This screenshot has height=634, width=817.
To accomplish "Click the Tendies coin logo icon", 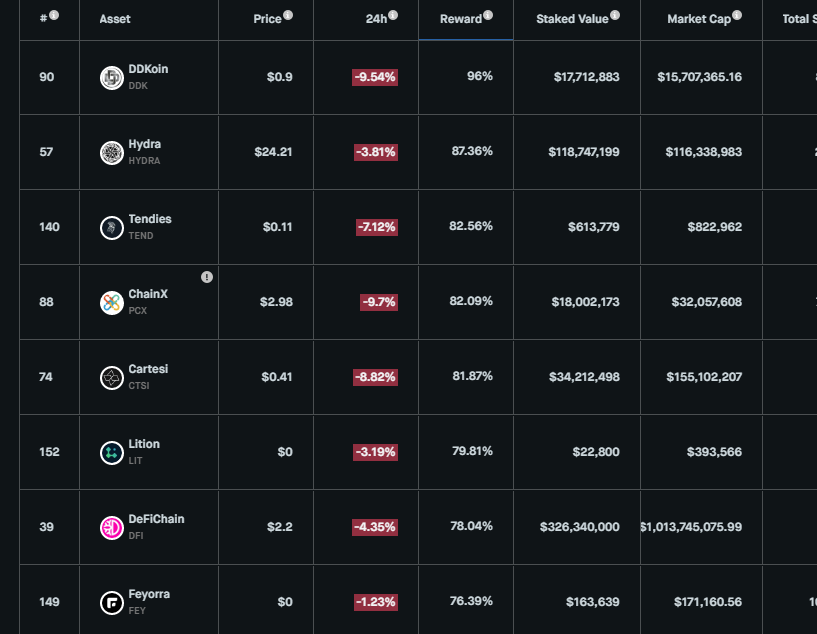I will pos(112,228).
